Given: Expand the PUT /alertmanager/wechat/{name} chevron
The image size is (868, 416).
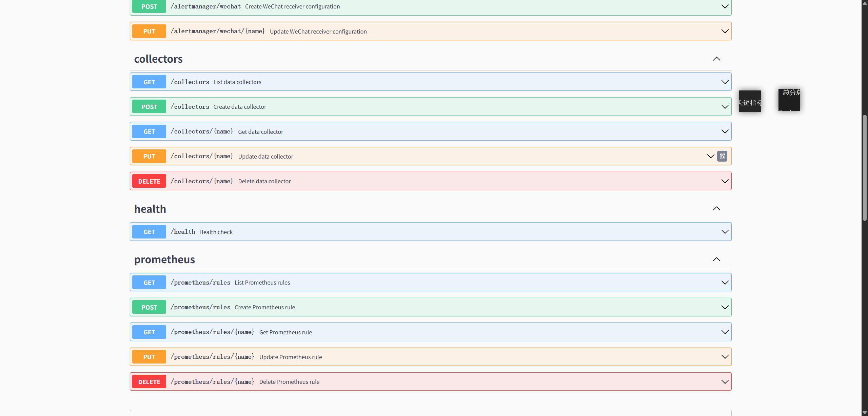Looking at the screenshot, I should click(x=725, y=31).
